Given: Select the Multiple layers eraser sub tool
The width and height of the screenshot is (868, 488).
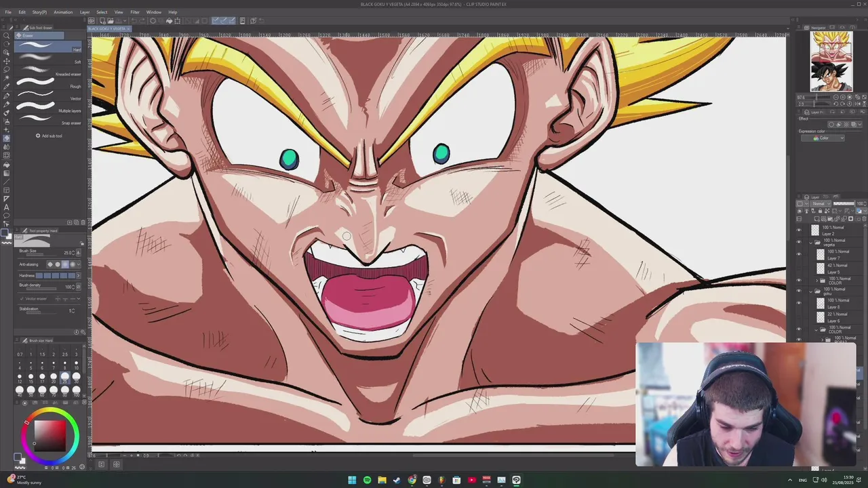Looking at the screenshot, I should [48, 108].
